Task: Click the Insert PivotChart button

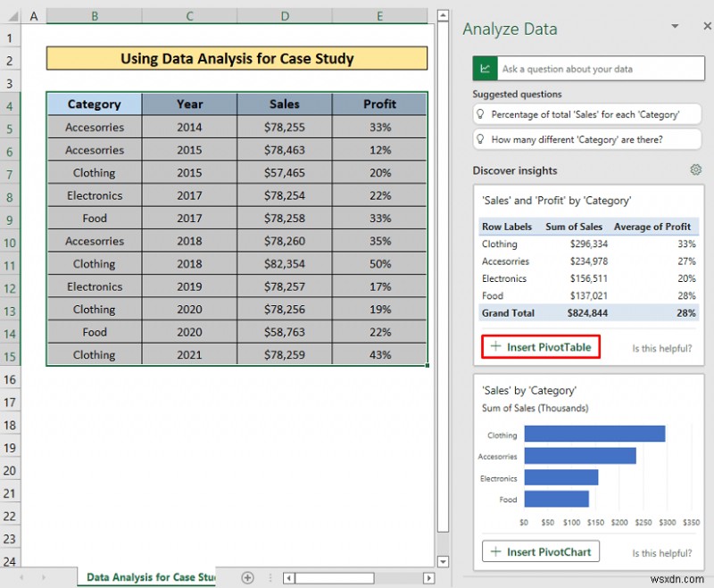Action: click(x=540, y=551)
